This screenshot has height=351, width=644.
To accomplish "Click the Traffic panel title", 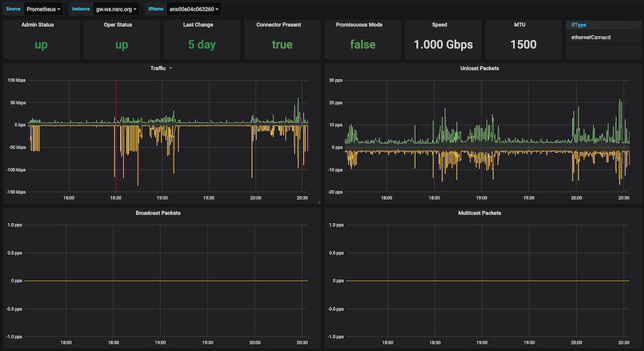I will [x=158, y=69].
